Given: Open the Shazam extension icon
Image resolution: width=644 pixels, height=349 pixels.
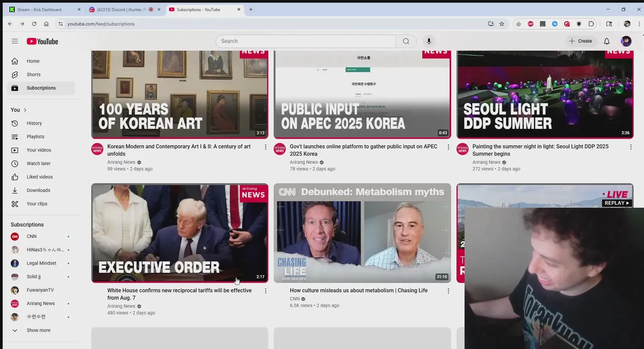Looking at the screenshot, I should click(x=555, y=24).
